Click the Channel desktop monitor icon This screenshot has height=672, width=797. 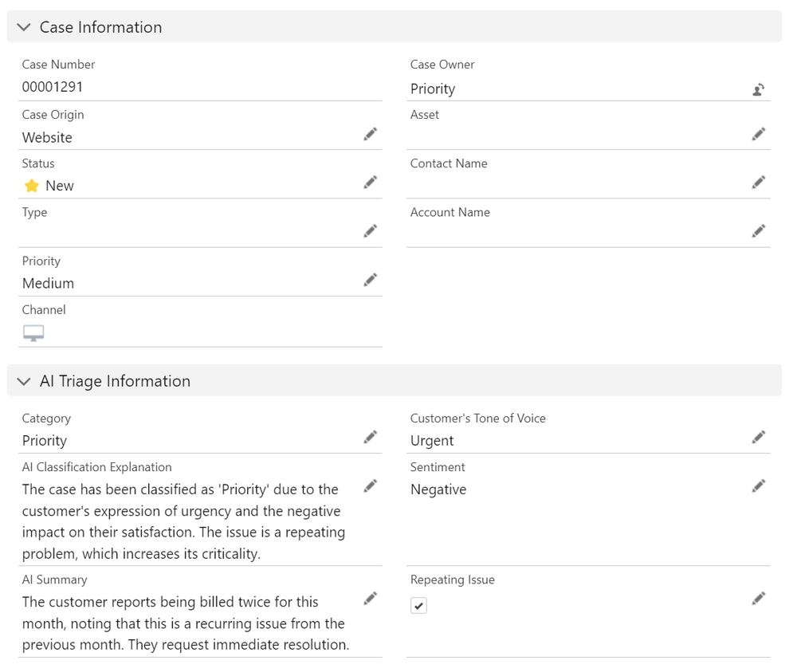(x=33, y=333)
